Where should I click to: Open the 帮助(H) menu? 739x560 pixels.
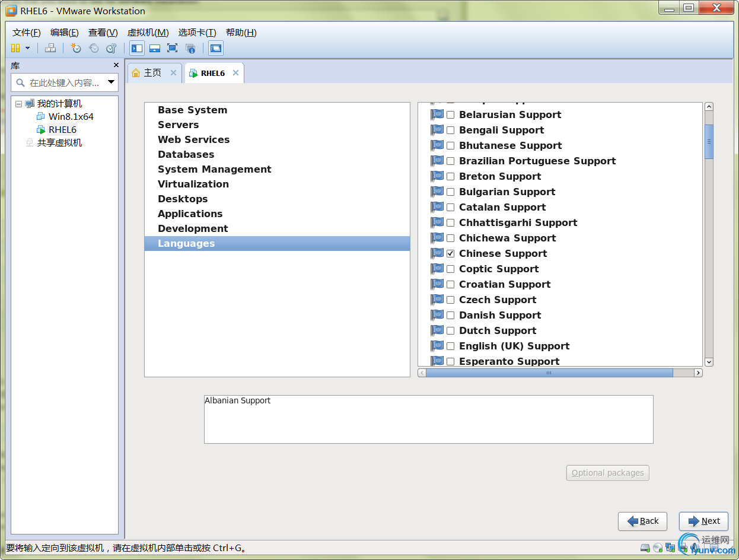pos(241,33)
